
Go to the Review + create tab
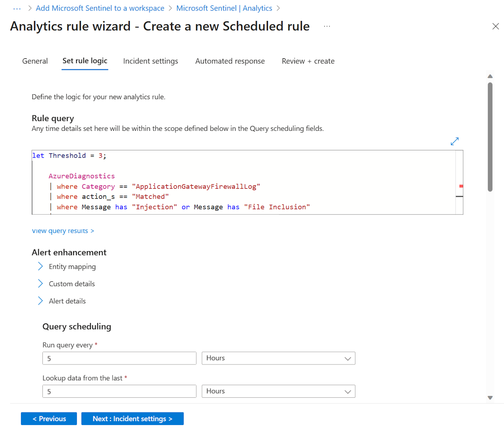(x=308, y=61)
